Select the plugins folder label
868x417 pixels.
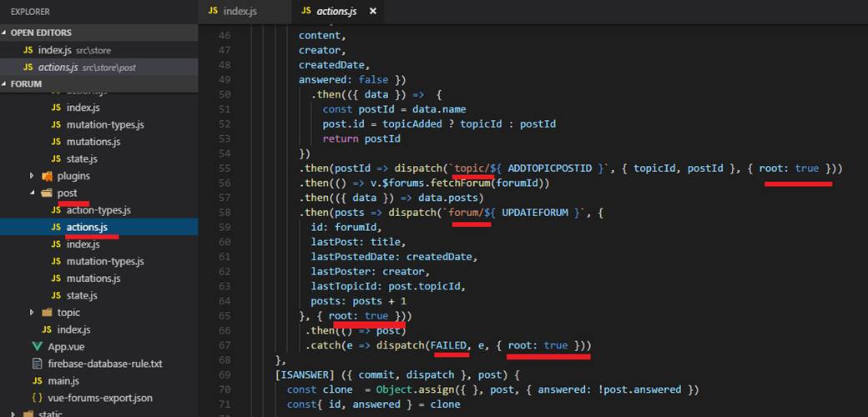click(x=73, y=176)
